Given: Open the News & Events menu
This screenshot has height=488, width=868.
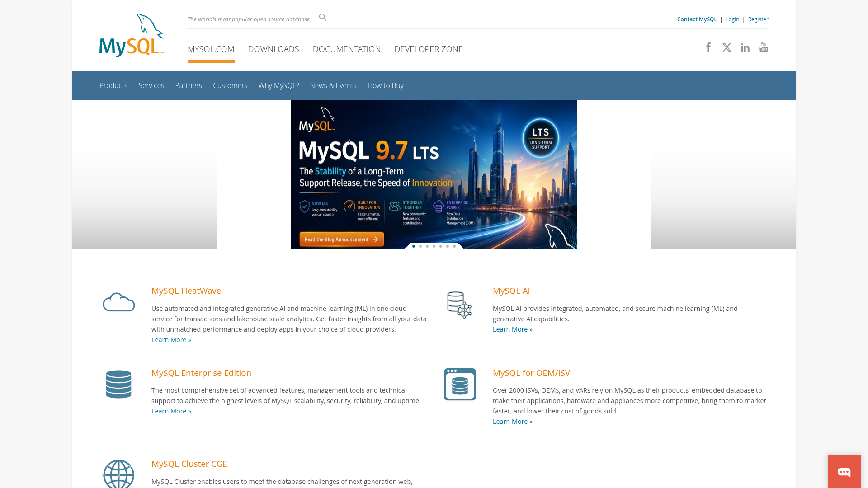Looking at the screenshot, I should tap(333, 85).
